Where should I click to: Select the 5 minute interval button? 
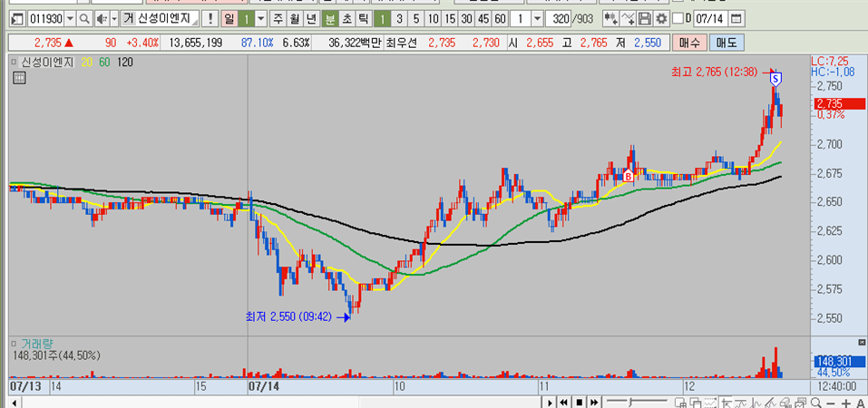coord(415,19)
